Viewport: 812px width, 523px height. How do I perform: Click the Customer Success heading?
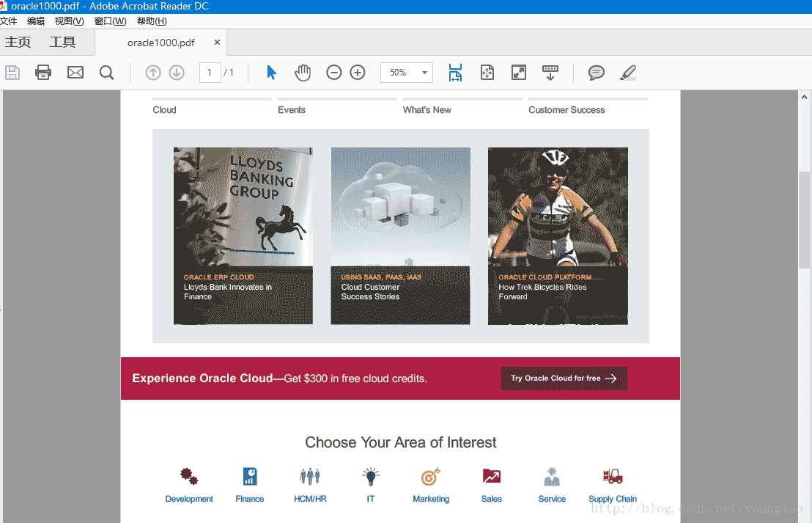[x=566, y=110]
